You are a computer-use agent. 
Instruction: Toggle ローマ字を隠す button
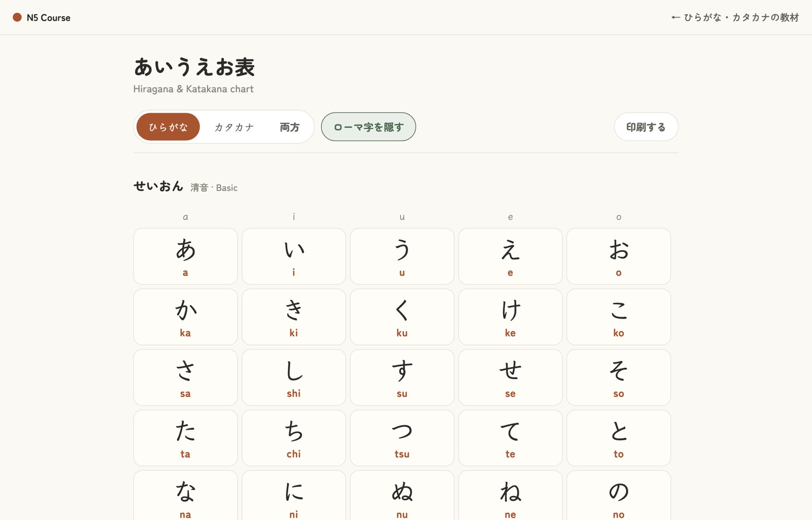point(368,127)
